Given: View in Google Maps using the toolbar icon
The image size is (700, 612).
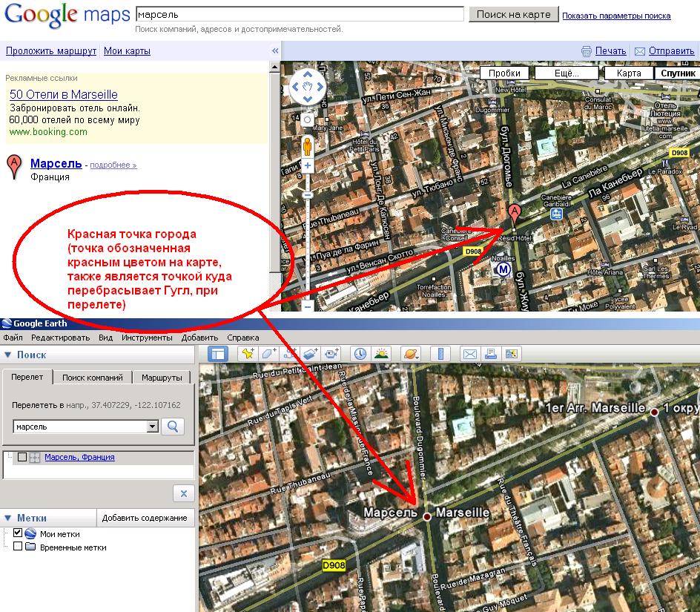Looking at the screenshot, I should [511, 354].
